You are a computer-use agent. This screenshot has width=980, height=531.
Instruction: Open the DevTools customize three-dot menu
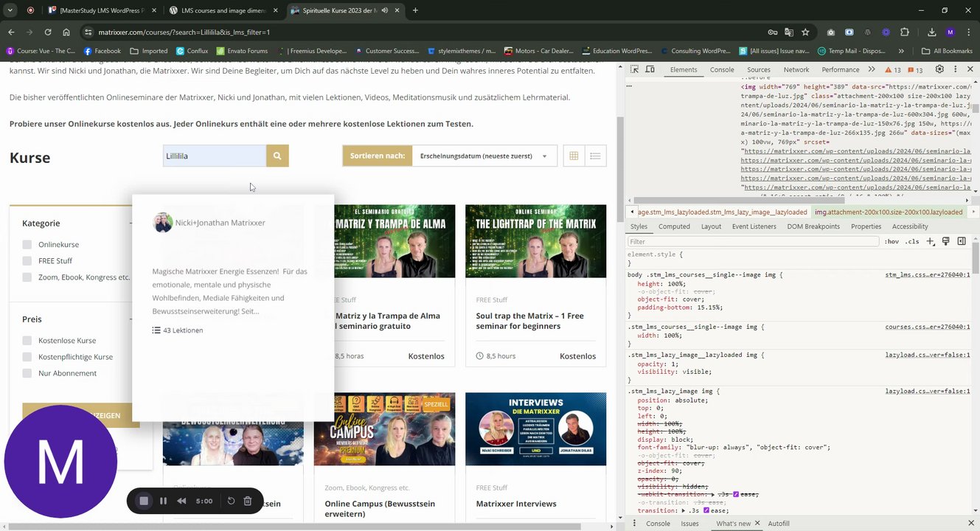click(955, 69)
